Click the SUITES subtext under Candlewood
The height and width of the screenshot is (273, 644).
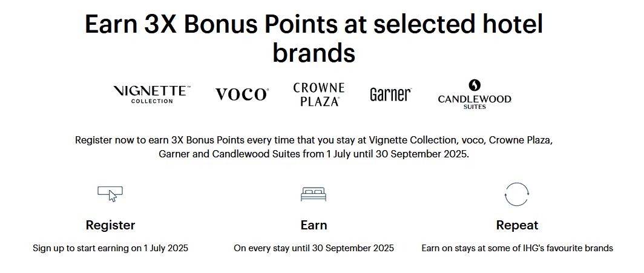475,107
